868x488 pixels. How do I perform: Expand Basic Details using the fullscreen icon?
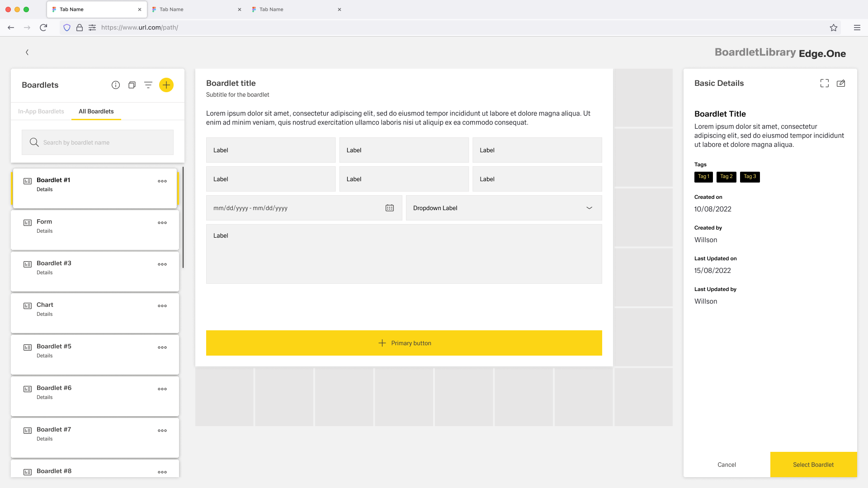[x=824, y=83]
